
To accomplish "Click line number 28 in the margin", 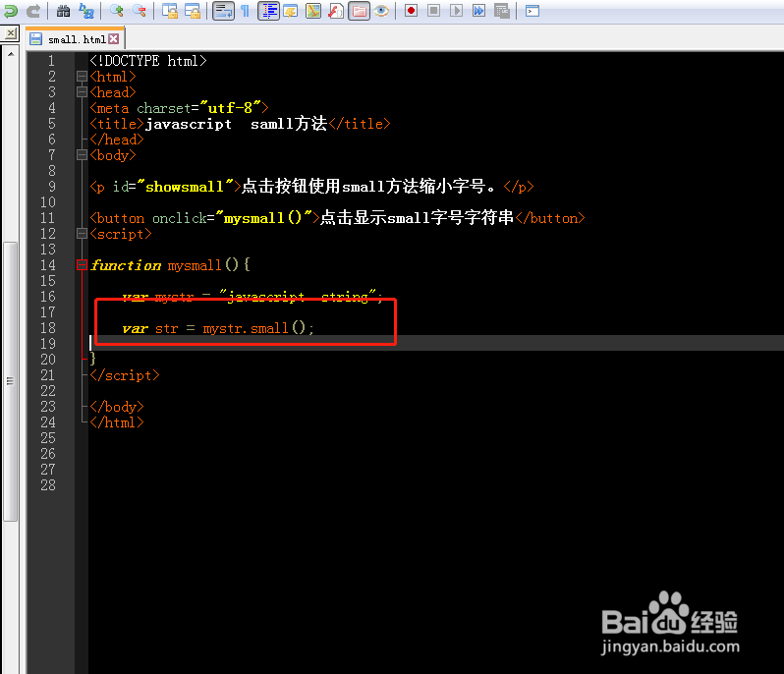I will coord(48,485).
